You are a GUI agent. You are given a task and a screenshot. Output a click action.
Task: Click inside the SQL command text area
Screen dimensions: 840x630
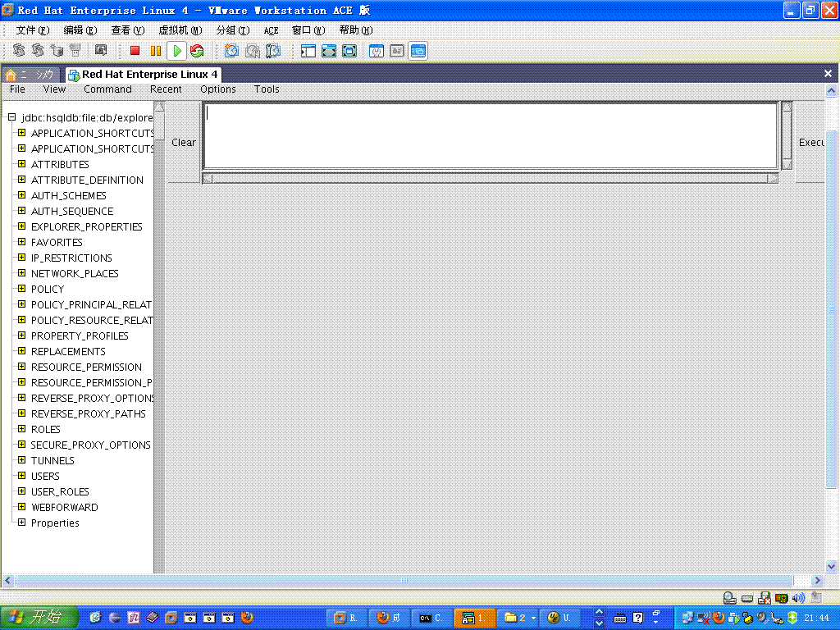(x=491, y=136)
